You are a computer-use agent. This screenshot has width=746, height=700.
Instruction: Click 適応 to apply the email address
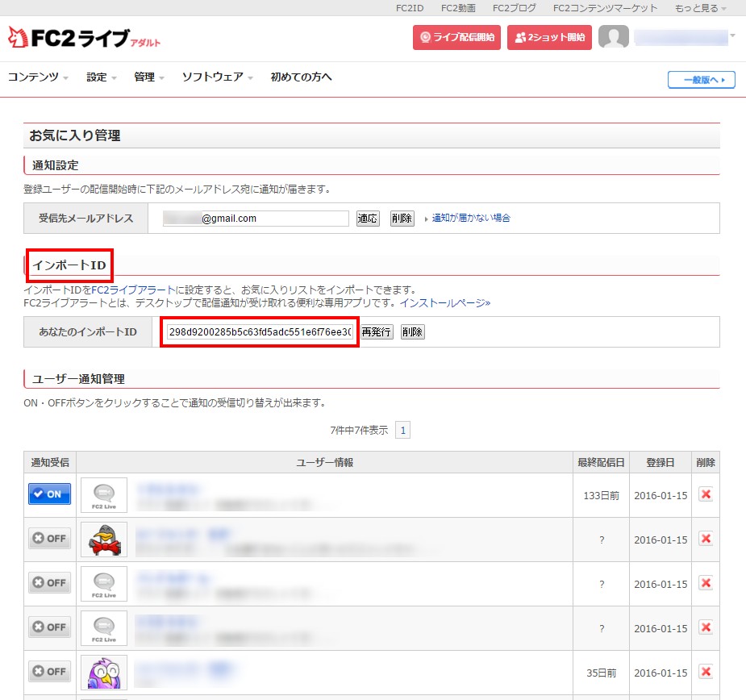click(368, 219)
